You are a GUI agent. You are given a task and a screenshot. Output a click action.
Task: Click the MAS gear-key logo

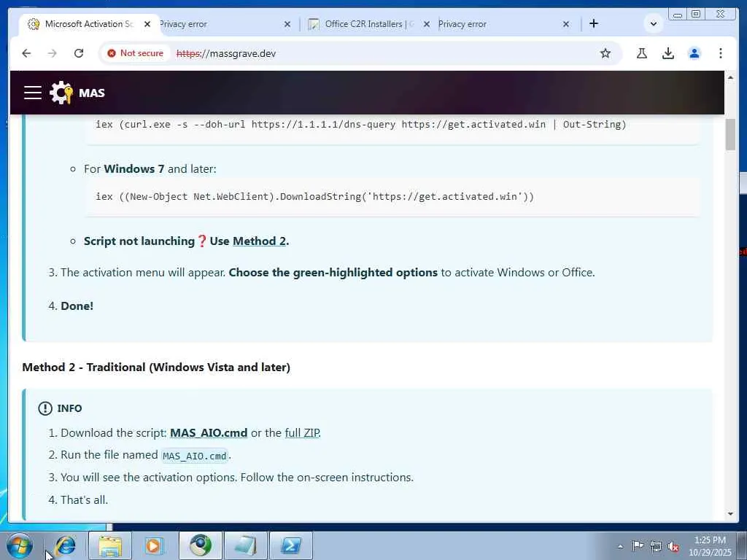[x=61, y=93]
